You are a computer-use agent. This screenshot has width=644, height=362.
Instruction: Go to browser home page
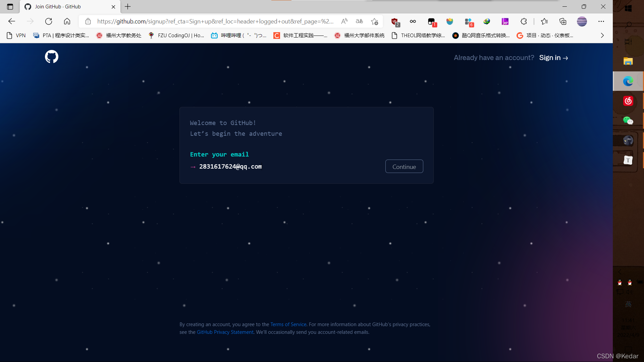click(67, 21)
